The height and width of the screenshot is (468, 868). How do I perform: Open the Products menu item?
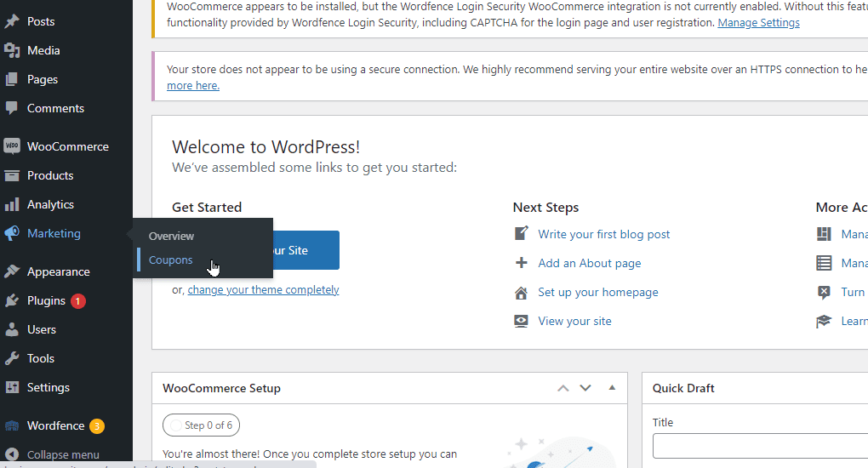[x=50, y=175]
